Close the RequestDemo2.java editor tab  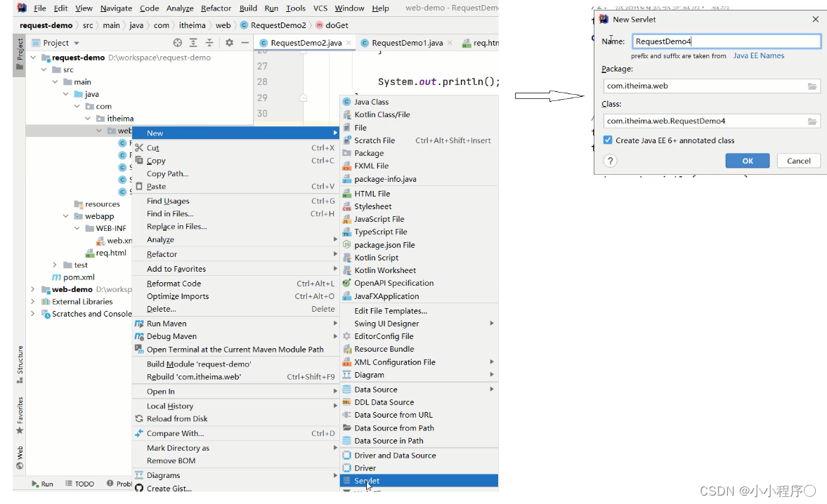click(x=349, y=43)
